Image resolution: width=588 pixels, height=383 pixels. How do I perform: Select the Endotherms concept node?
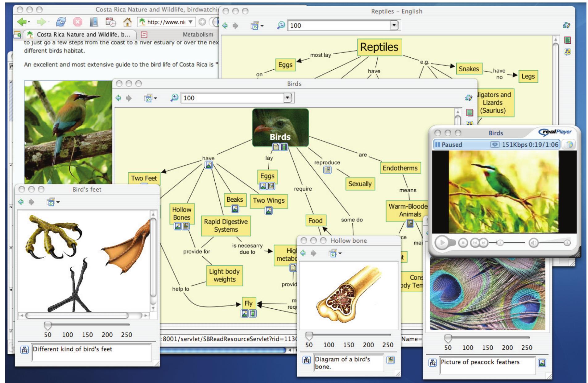click(x=400, y=168)
